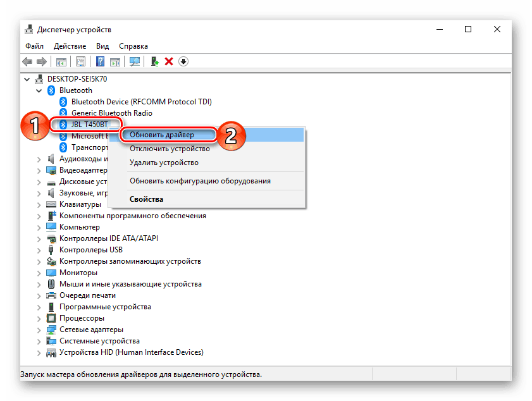The width and height of the screenshot is (532, 401).
Task: Click the blue Help question-mark icon
Action: tap(101, 61)
